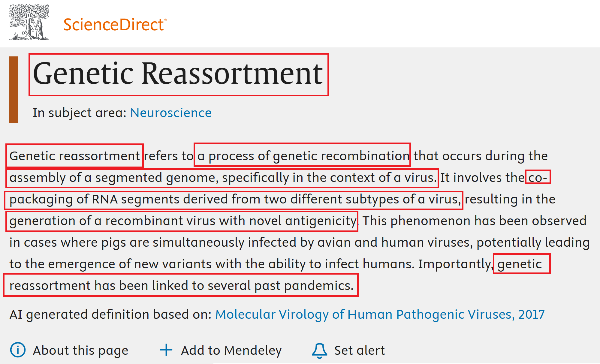Image resolution: width=600 pixels, height=364 pixels.
Task: Click Add to Mendeley
Action: pos(231,350)
